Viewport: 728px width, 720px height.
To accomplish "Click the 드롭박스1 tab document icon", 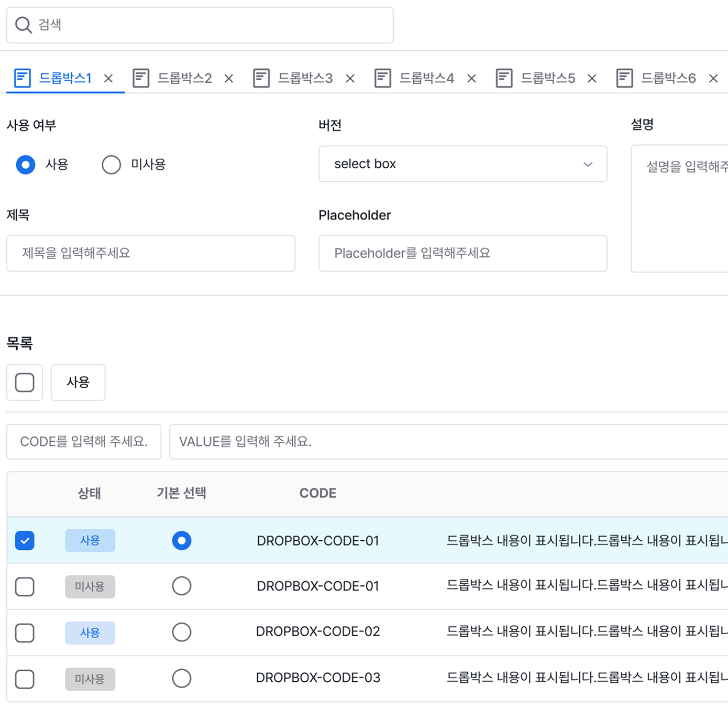I will [23, 78].
